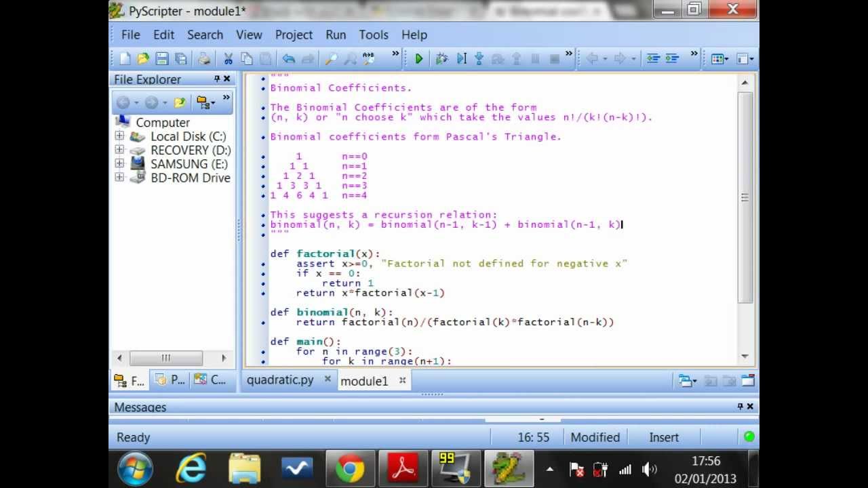Launch Internet Explorer from the taskbar
This screenshot has height=488, width=868.
[x=191, y=468]
